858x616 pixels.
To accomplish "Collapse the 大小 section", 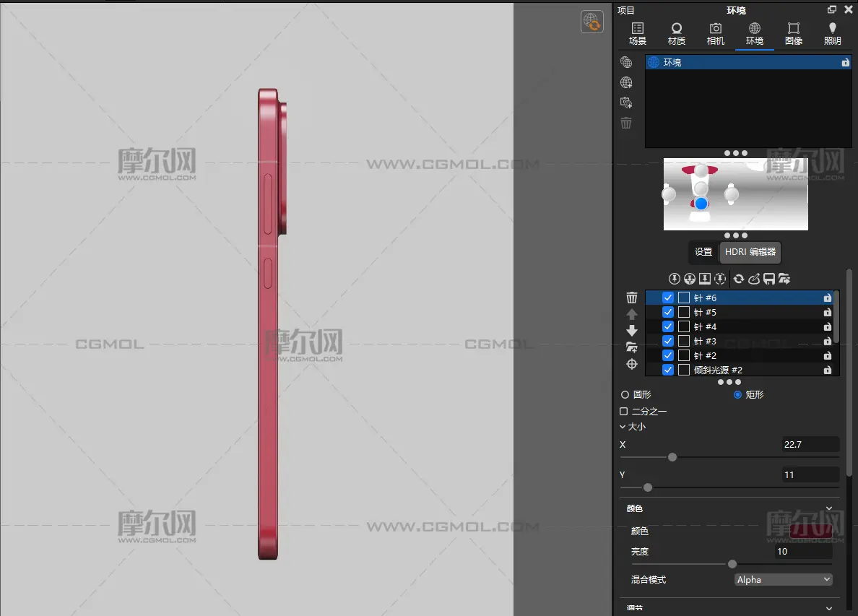I will pos(623,427).
